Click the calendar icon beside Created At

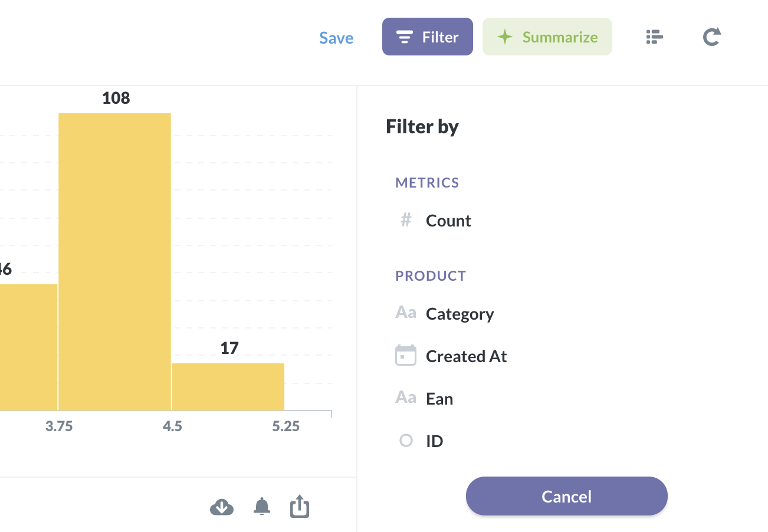[x=406, y=356]
